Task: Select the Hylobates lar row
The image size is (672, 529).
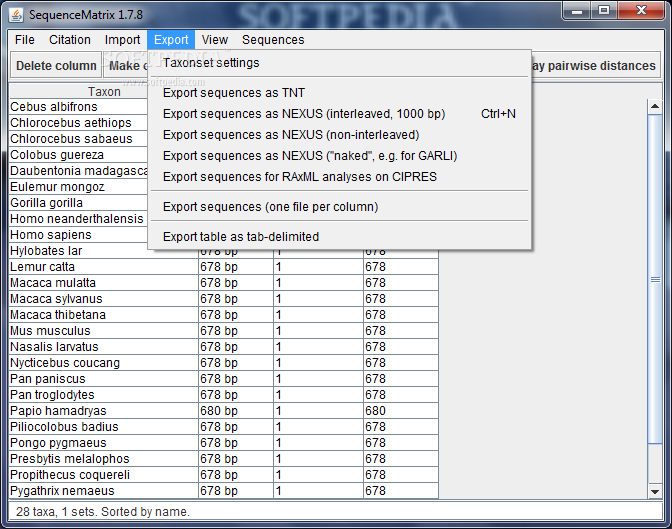Action: 78,251
